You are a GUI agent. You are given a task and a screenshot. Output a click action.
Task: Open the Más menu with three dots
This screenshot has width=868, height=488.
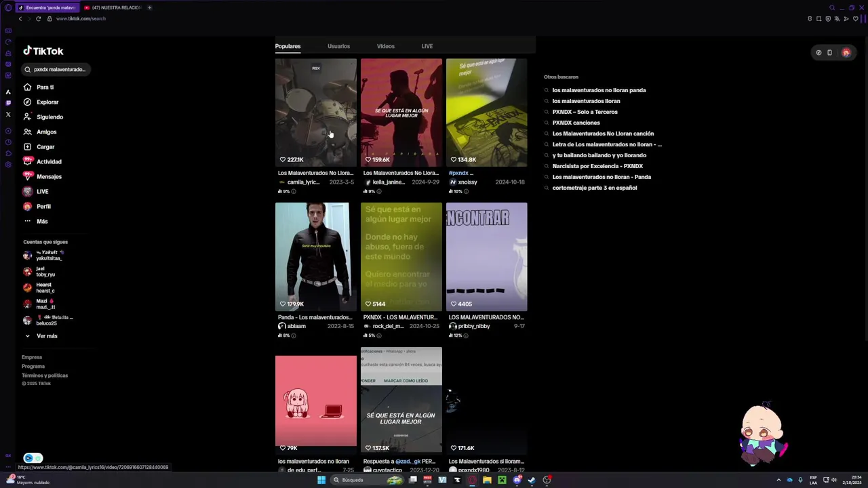tap(36, 222)
